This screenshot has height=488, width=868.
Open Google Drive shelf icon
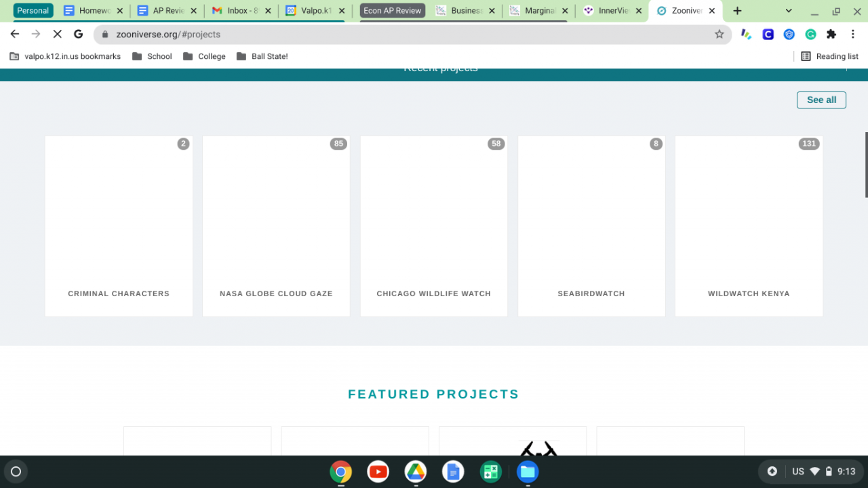[416, 472]
